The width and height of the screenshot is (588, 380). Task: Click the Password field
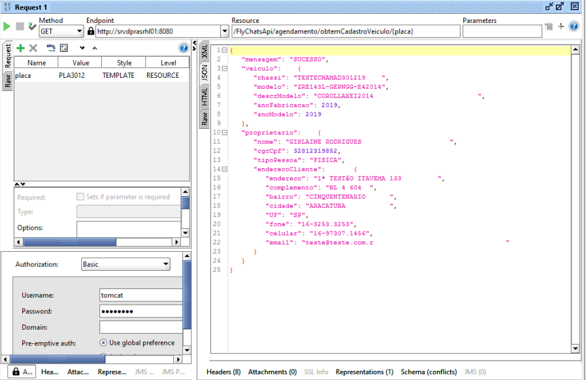click(x=141, y=311)
